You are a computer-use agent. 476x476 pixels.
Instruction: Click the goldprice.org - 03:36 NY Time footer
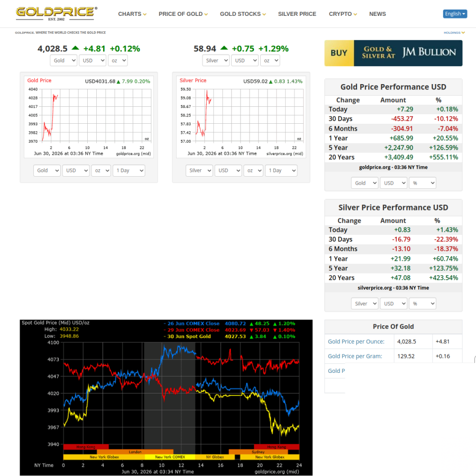393,167
